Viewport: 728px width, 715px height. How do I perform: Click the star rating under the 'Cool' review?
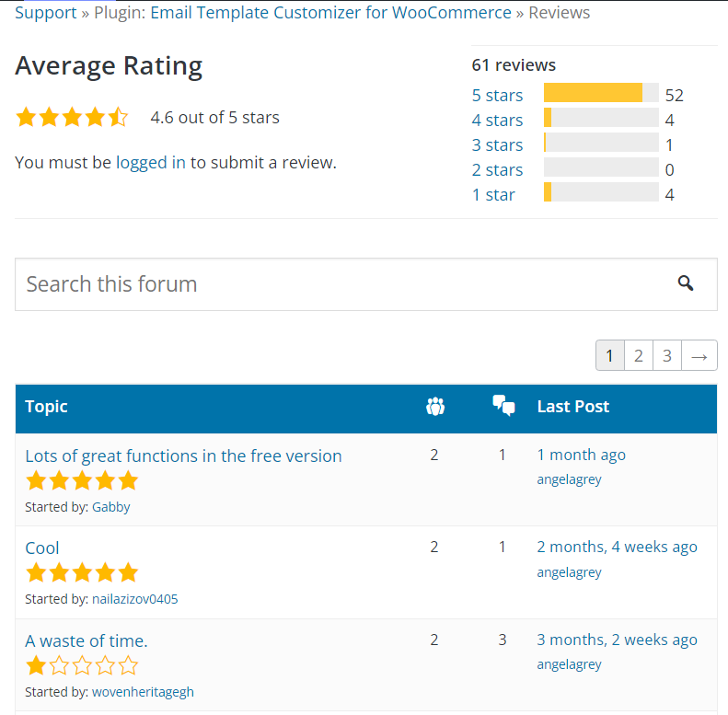pos(82,572)
